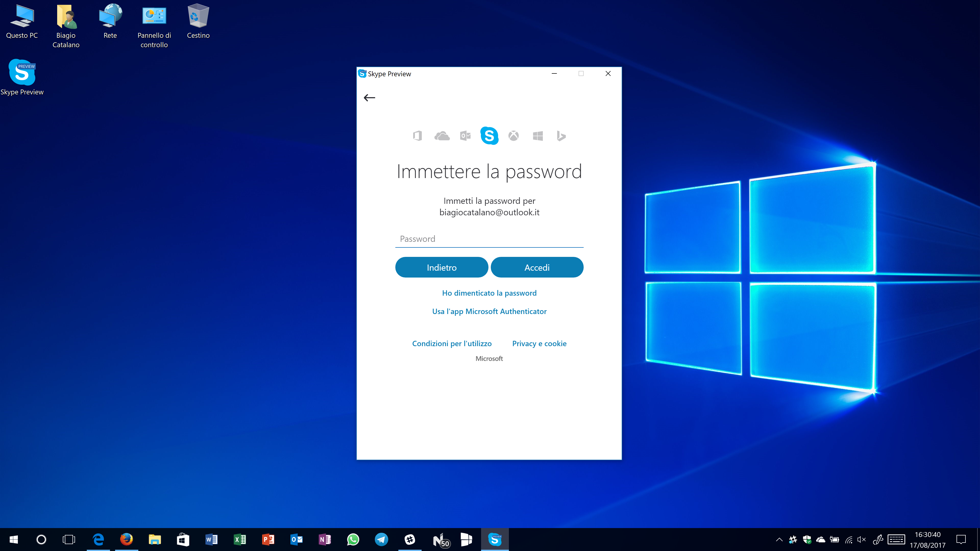Viewport: 980px width, 551px height.
Task: Open the Action Center notifications icon
Action: coord(961,539)
